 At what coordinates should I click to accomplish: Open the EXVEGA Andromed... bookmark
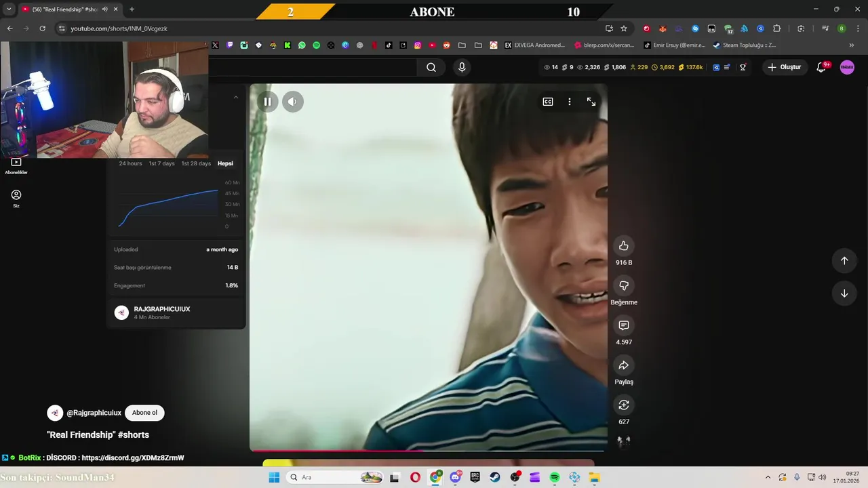[x=534, y=45]
